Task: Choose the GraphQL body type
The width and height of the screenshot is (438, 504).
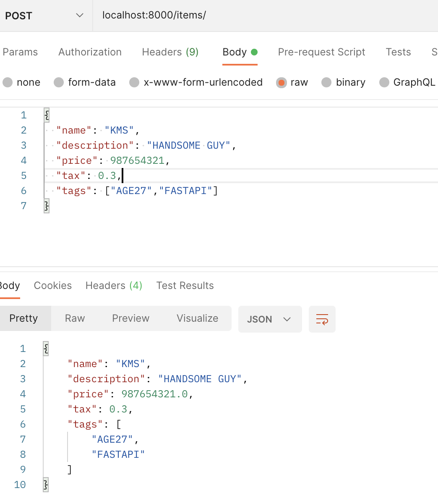Action: (384, 82)
